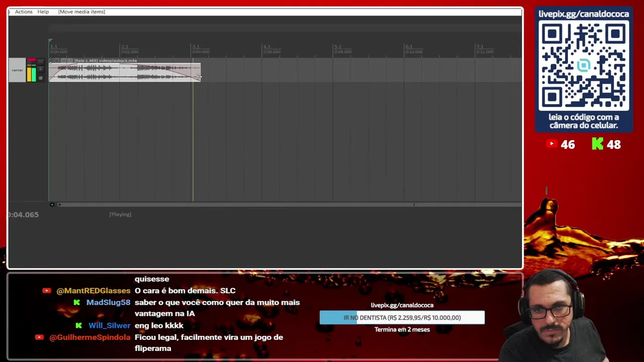Click the Termina em 2 meses text
This screenshot has width=644, height=362.
(x=402, y=330)
